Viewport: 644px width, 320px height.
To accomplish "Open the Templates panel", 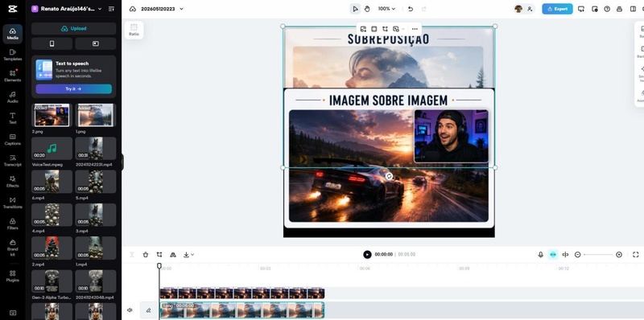I will (12, 55).
